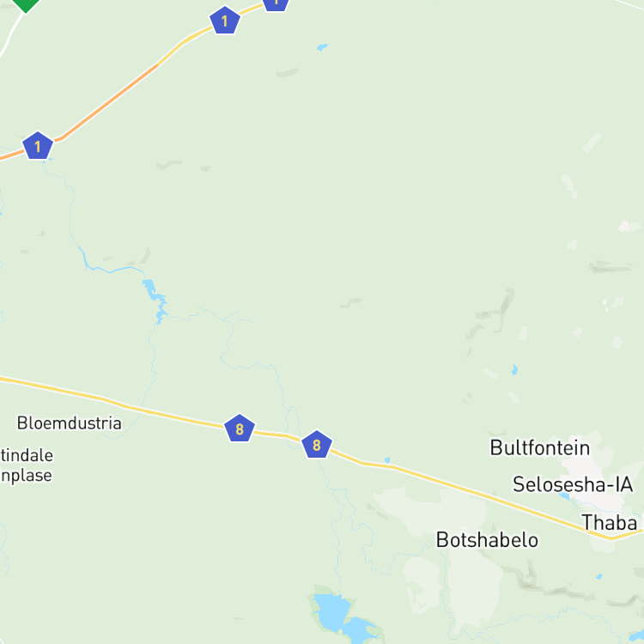Viewport: 644px width, 644px height.
Task: Select the small pond beside Selosesha-IA label
Action: 564,496
